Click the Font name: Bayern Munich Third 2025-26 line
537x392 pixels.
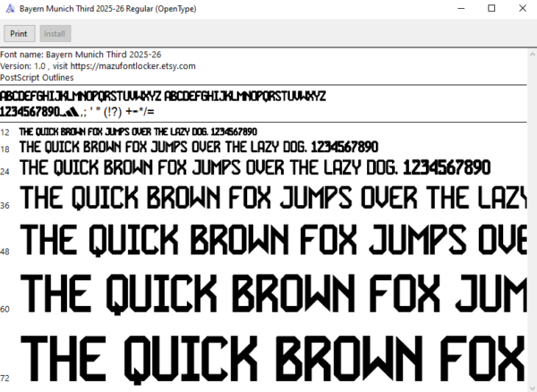pyautogui.click(x=81, y=55)
